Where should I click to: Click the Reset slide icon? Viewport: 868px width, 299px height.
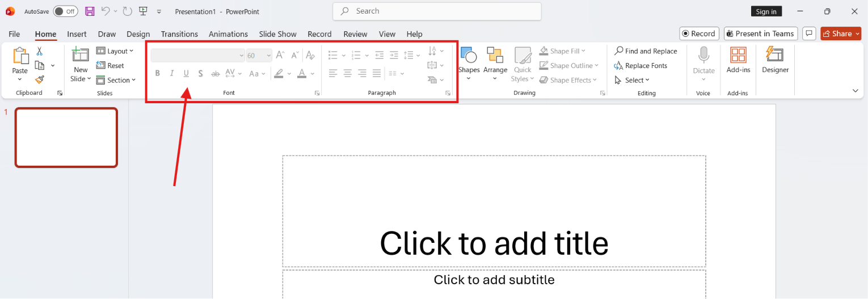pyautogui.click(x=101, y=66)
